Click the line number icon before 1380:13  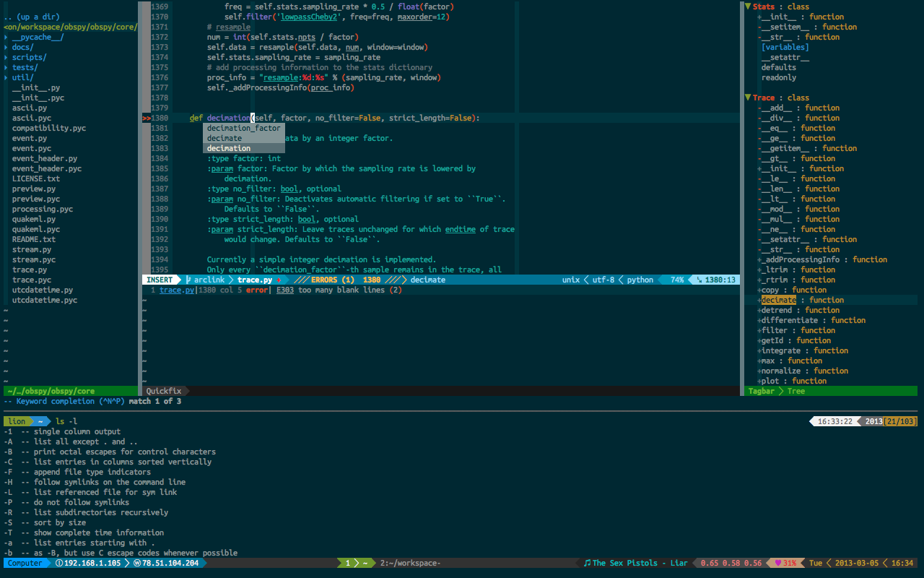(699, 280)
